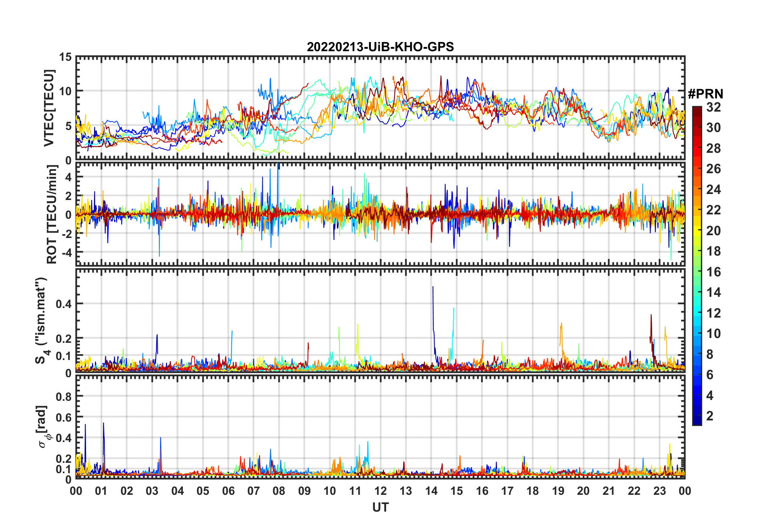The width and height of the screenshot is (761, 532).
Task: Click the x-axis tick label 12
Action: [x=380, y=491]
